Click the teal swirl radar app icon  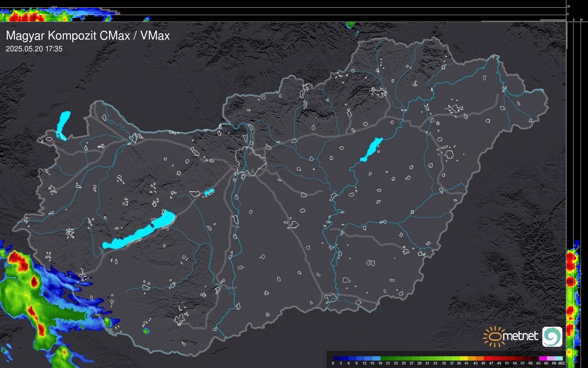coord(552,336)
